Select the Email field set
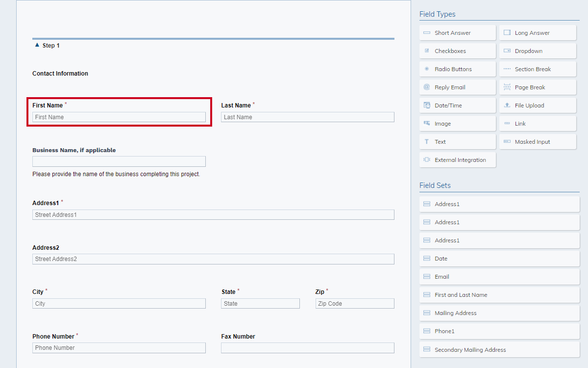Screen dimensions: 588x368 coord(499,277)
